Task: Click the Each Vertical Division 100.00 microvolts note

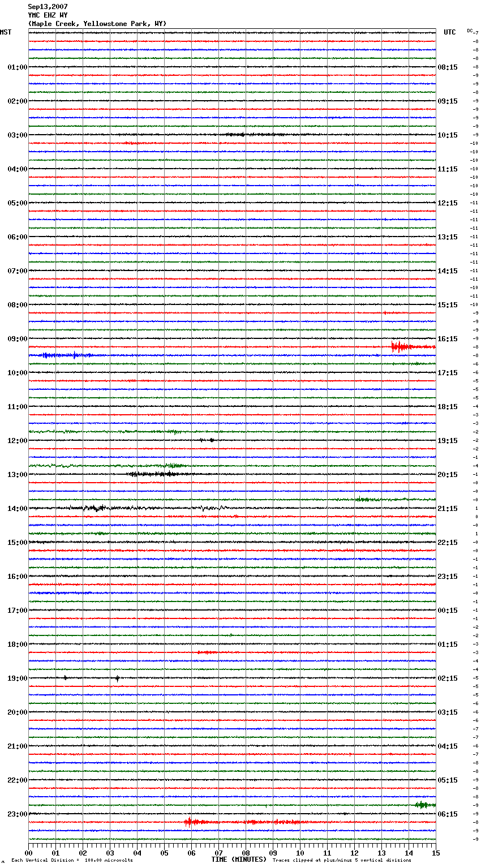Action: pos(72,860)
